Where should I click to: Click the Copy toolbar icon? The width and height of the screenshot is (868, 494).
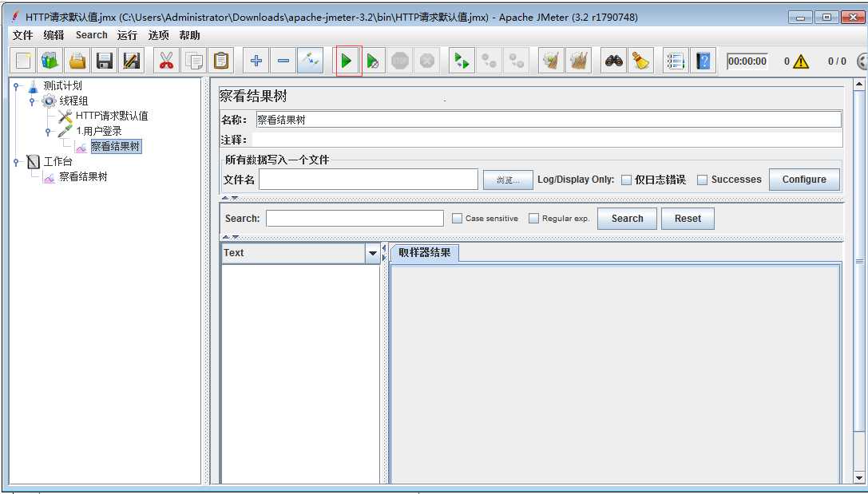194,61
